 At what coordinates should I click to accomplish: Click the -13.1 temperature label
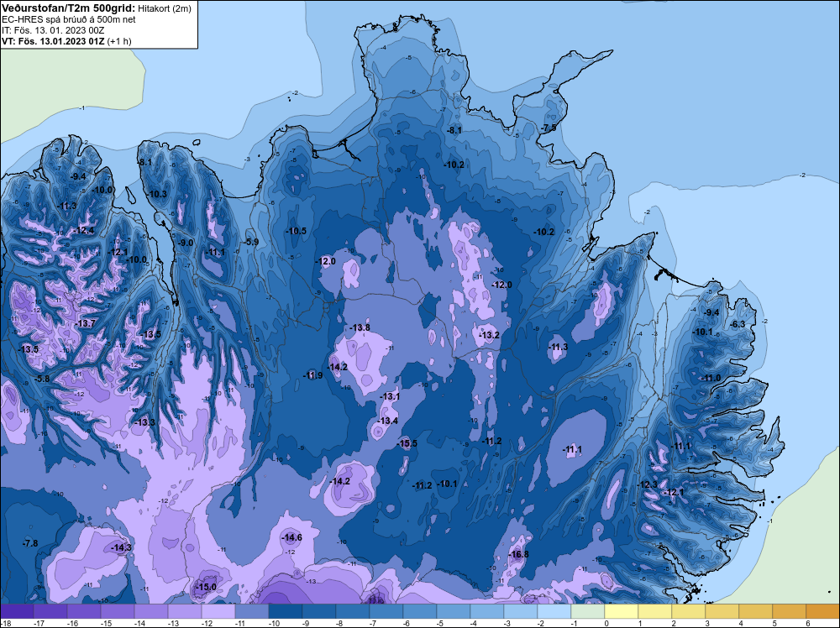[390, 397]
